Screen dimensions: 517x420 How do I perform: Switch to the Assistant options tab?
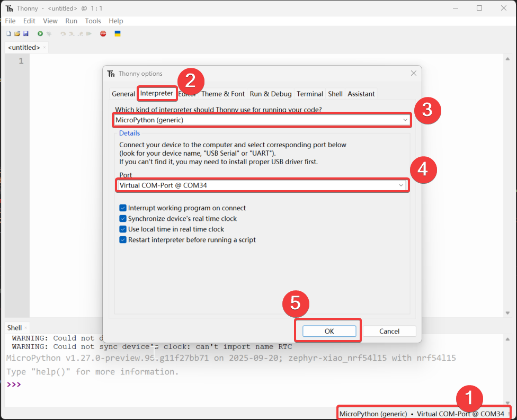pyautogui.click(x=361, y=94)
